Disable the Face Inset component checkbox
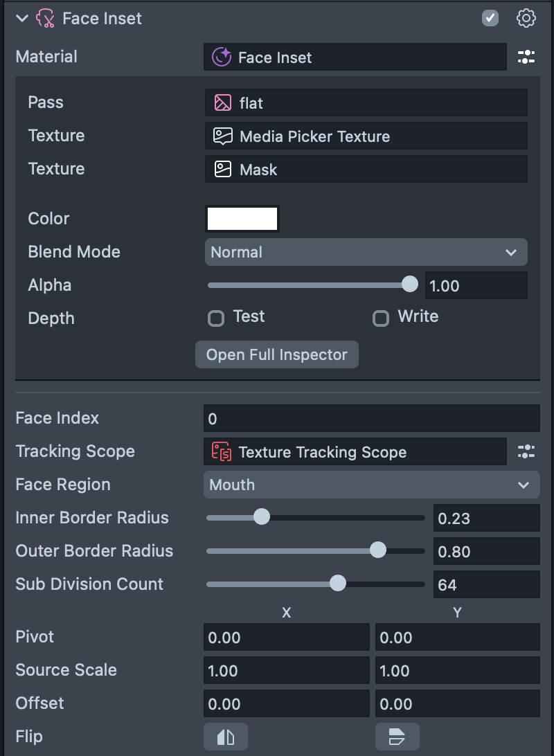 tap(490, 18)
